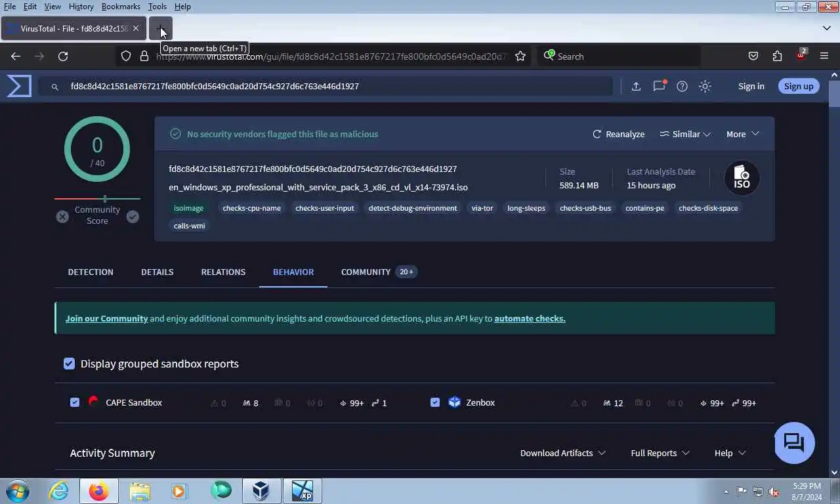840x504 pixels.
Task: Click the Sign up button
Action: (799, 86)
